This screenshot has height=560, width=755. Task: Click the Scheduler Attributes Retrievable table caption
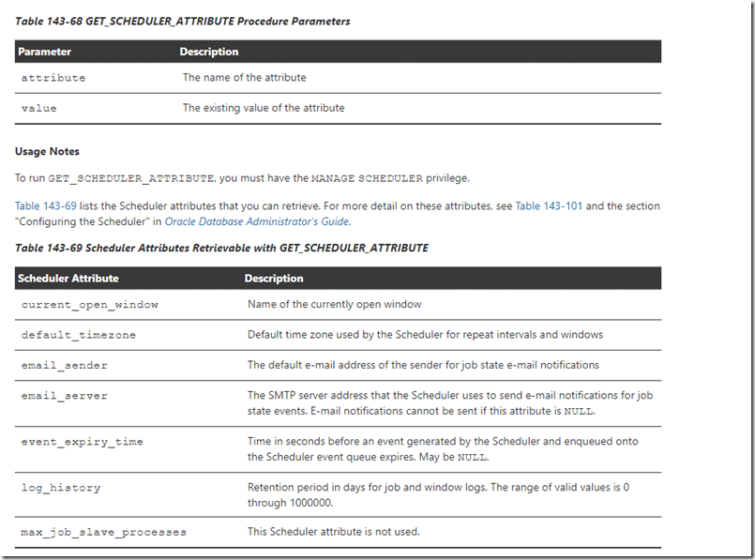[x=221, y=248]
